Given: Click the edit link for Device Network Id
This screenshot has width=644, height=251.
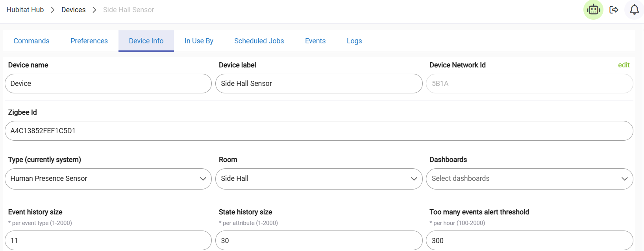Looking at the screenshot, I should pos(624,65).
